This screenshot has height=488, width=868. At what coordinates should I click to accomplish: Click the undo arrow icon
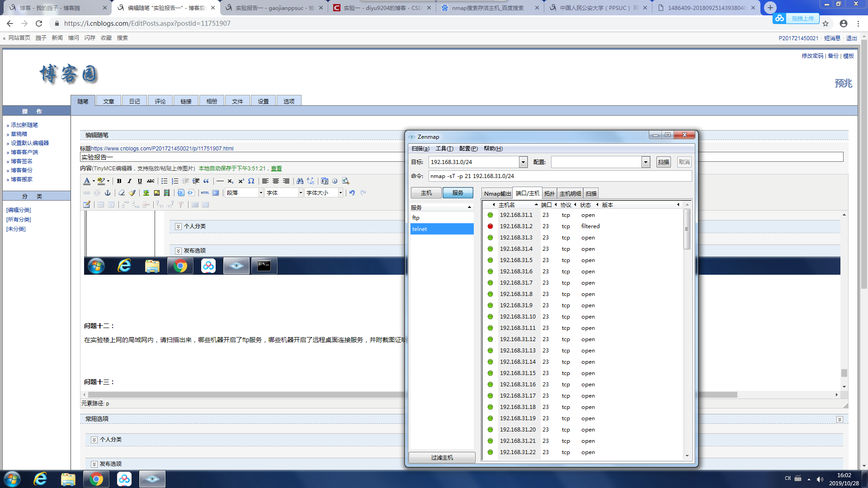pyautogui.click(x=352, y=192)
